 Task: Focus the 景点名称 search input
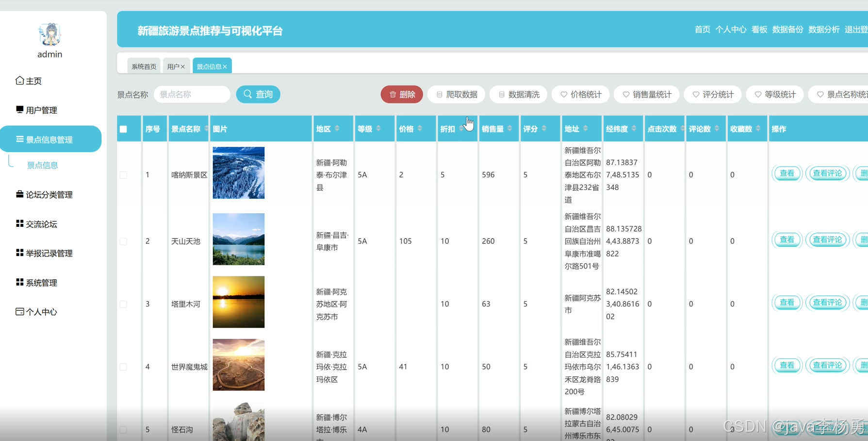tap(192, 94)
